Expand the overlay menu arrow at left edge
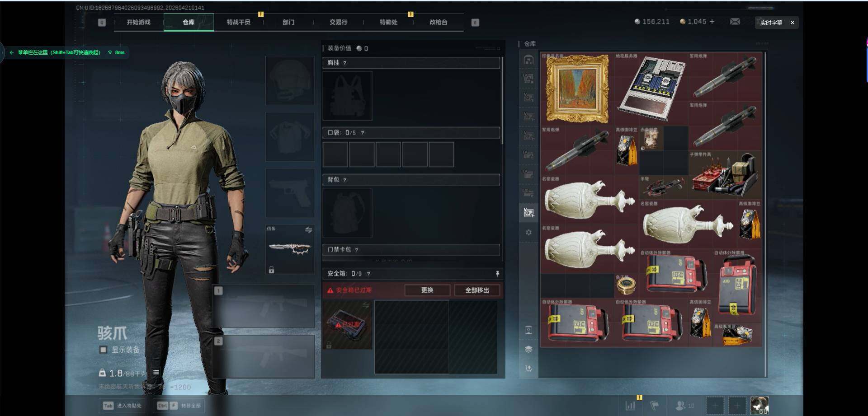 click(11, 52)
